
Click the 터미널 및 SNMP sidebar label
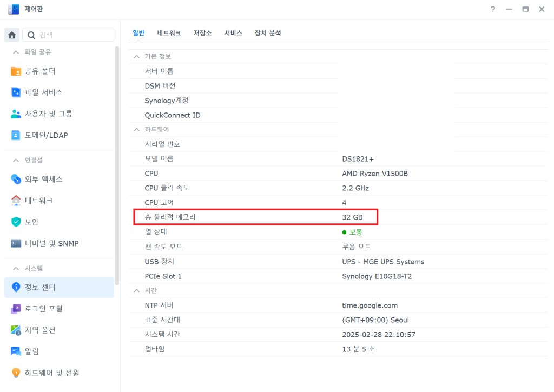(51, 243)
